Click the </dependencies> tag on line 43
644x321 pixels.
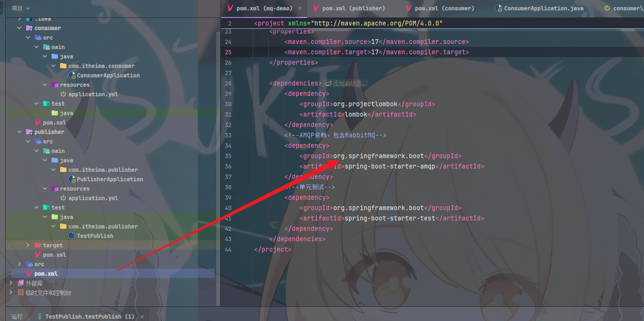pyautogui.click(x=297, y=239)
